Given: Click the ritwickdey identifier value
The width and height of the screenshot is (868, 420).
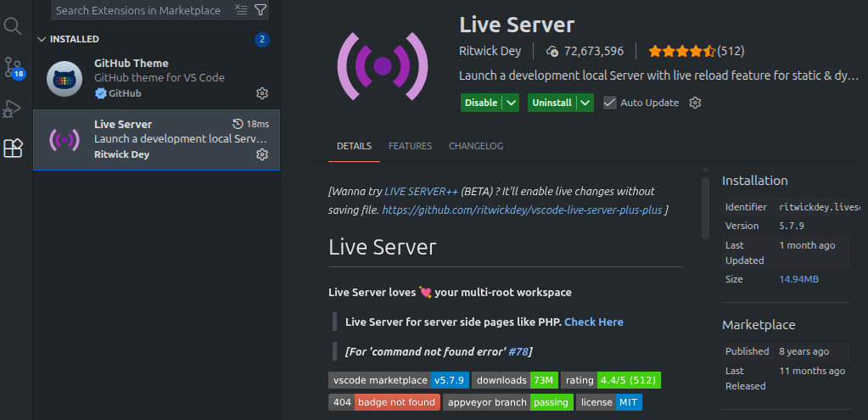Looking at the screenshot, I should click(x=820, y=207).
